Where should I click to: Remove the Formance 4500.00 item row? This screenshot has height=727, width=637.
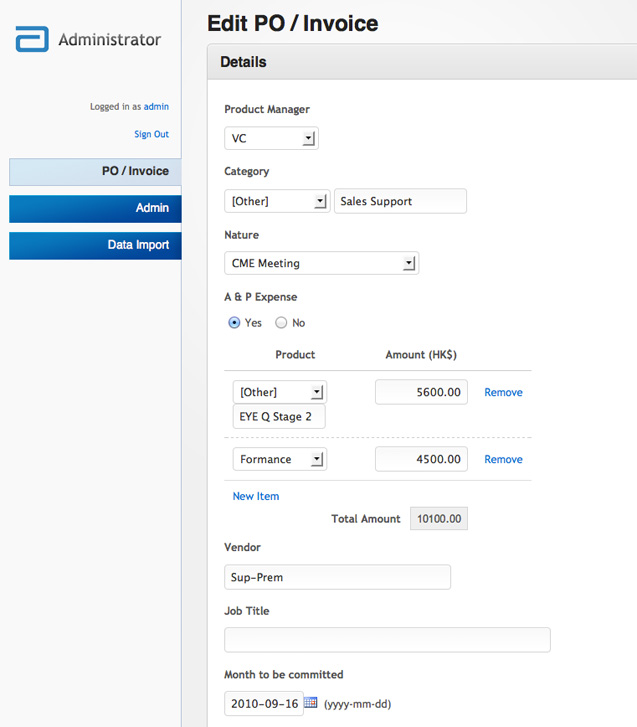tap(503, 459)
